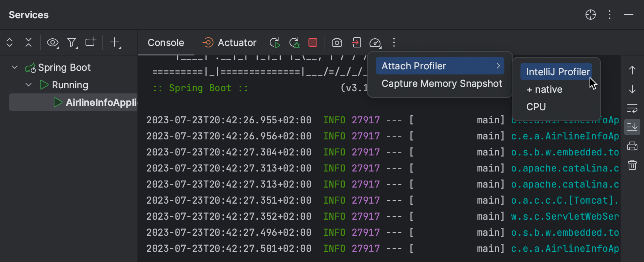Clear console with the trash icon
The height and width of the screenshot is (262, 644).
pos(632,165)
